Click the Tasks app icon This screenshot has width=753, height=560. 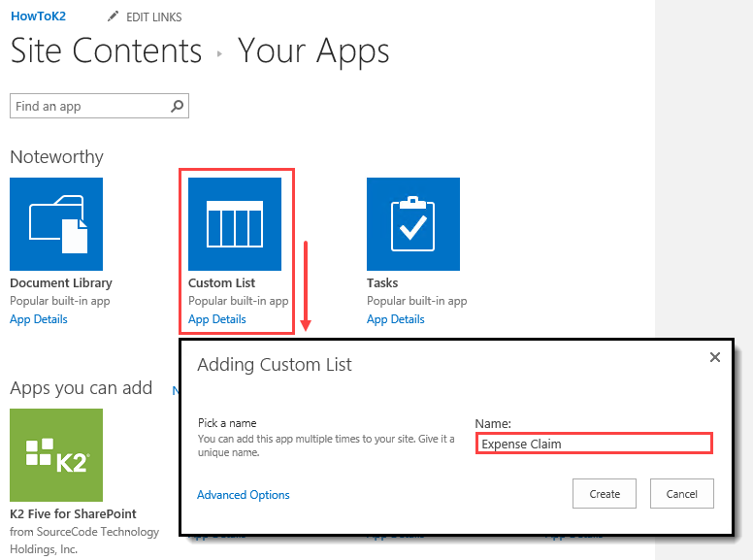pos(413,224)
